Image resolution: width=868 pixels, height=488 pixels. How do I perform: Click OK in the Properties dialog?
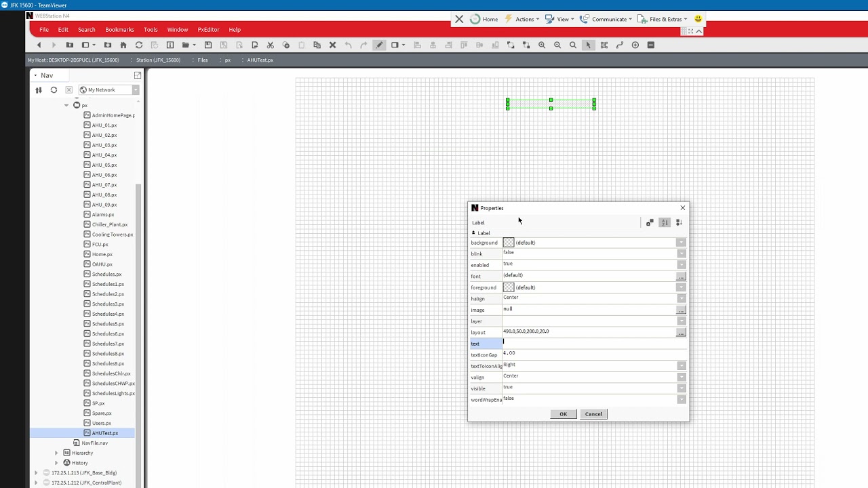coord(563,414)
